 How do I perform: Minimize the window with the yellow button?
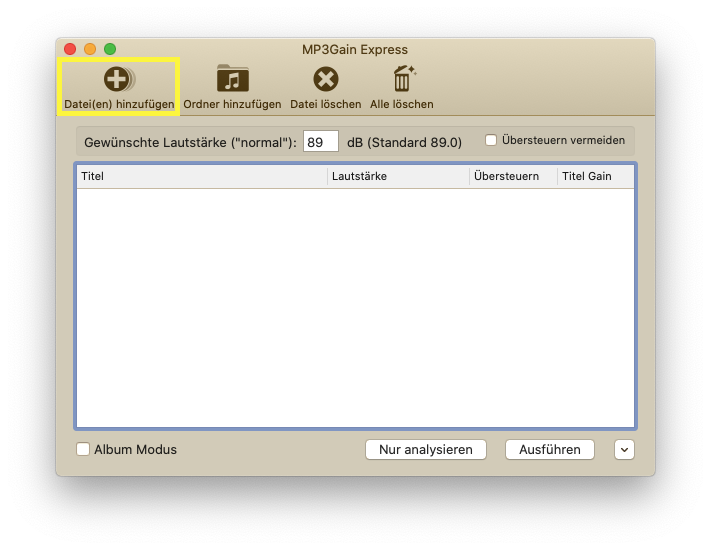click(90, 49)
